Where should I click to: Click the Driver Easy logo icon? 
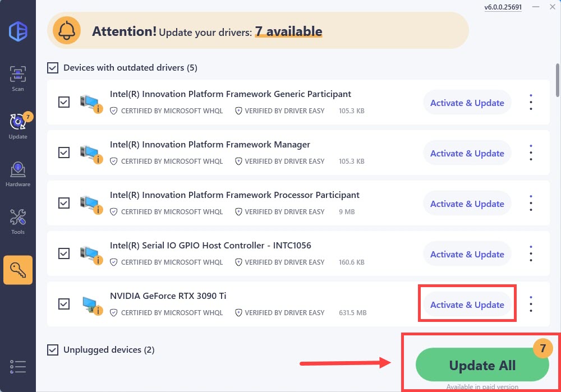18,30
